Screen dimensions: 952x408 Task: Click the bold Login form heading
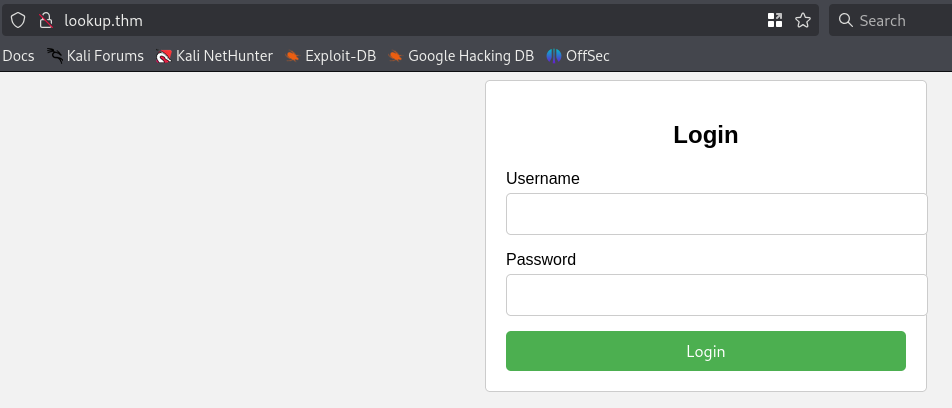pos(706,135)
